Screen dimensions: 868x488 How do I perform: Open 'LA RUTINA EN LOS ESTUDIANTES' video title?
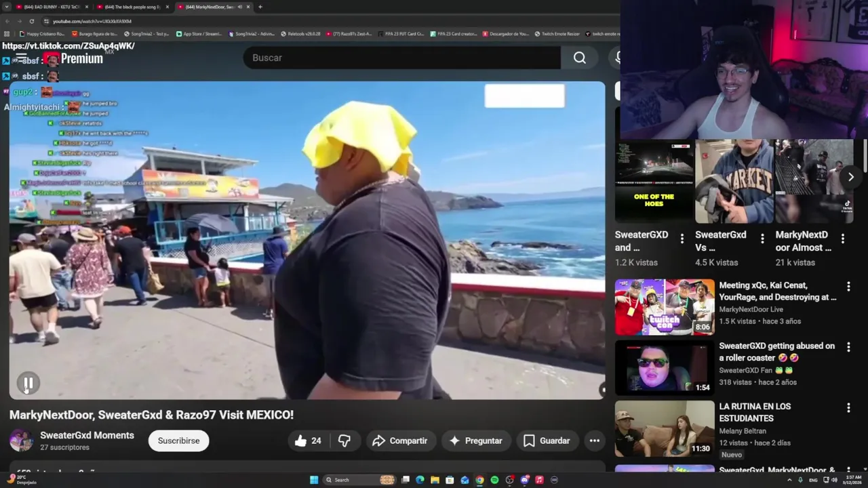[x=755, y=411]
